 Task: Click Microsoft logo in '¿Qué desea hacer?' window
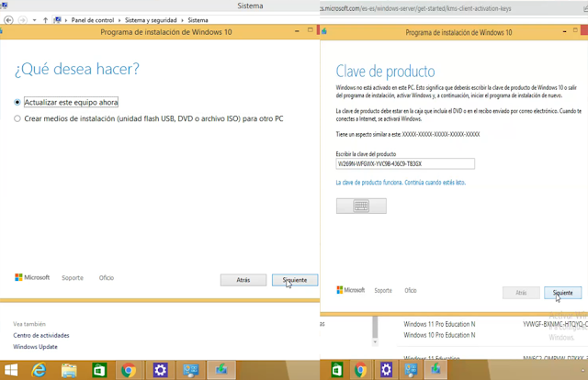[x=32, y=277]
